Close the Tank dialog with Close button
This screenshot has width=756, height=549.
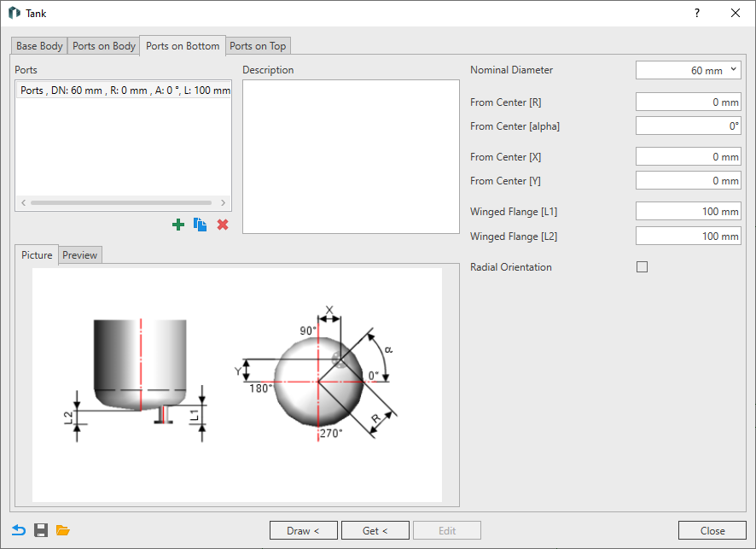712,531
